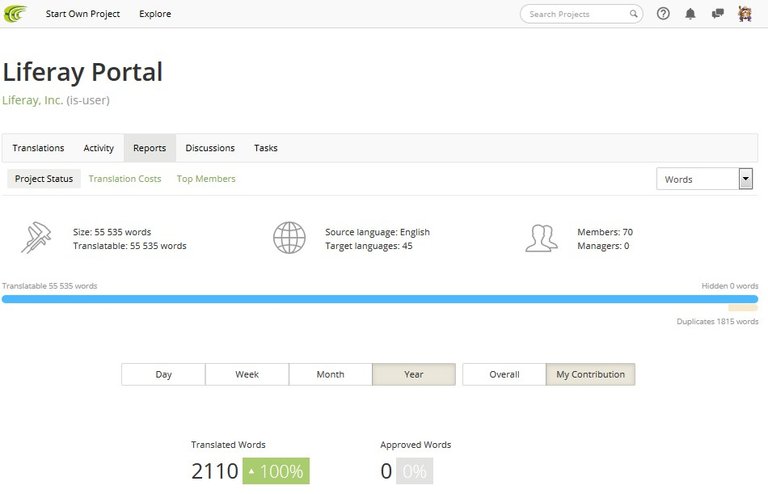
Task: Open the help question mark icon
Action: point(663,14)
